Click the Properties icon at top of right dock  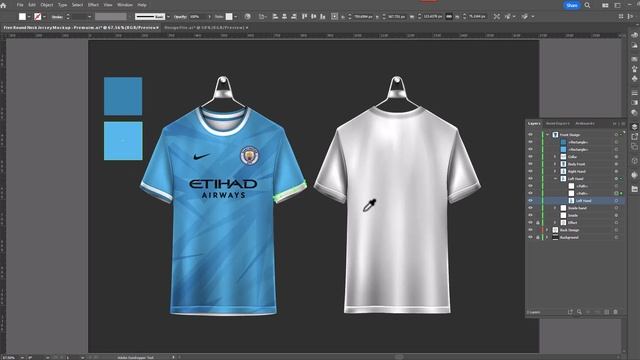(634, 36)
